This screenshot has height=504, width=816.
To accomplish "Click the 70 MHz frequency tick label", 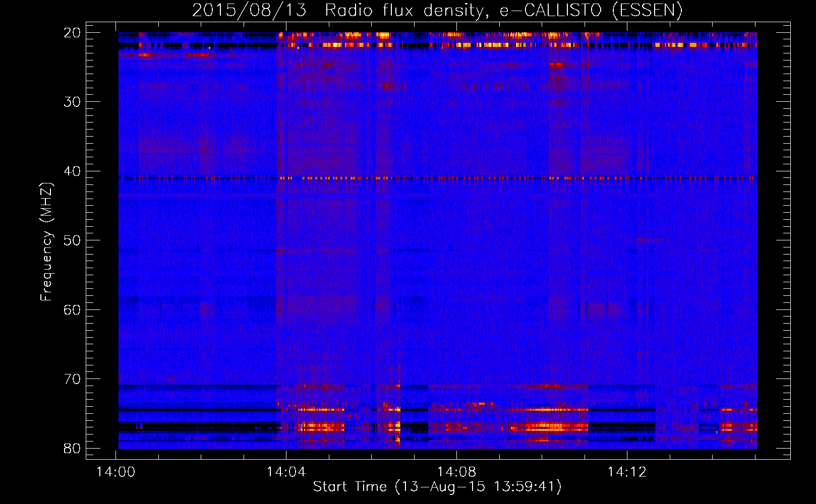I will (72, 379).
